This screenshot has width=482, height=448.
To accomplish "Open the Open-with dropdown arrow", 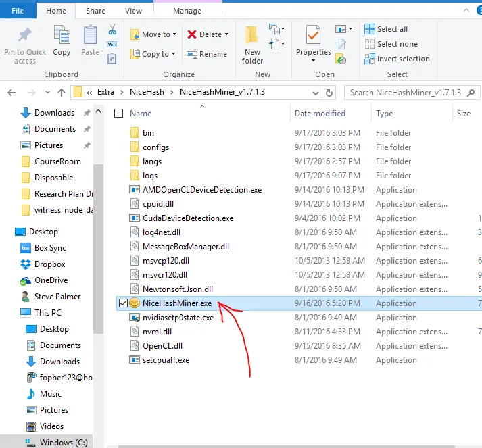I will click(350, 29).
